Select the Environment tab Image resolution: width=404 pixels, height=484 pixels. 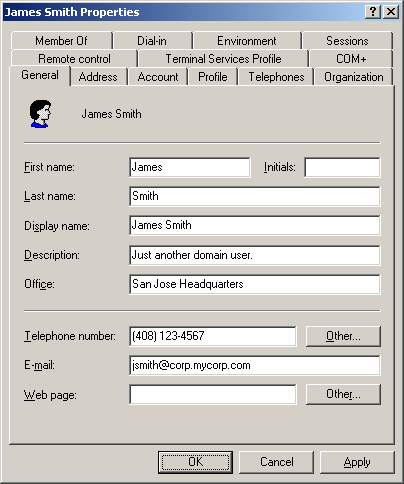point(247,41)
